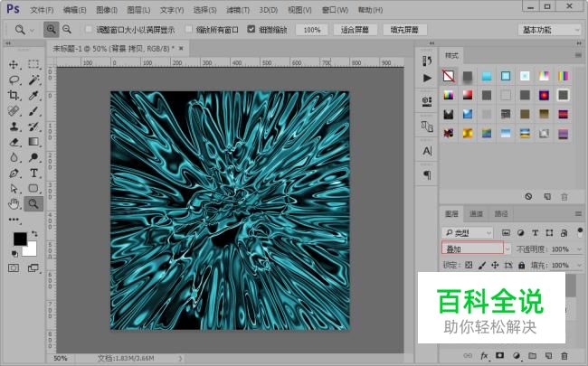Select the Healing Brush tool
The width and height of the screenshot is (588, 366).
[14, 111]
